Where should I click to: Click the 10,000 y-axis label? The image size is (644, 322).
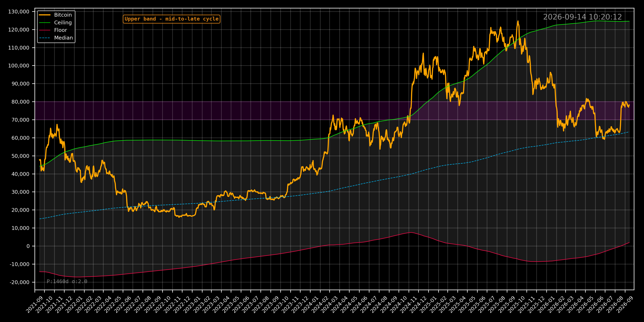[21, 228]
